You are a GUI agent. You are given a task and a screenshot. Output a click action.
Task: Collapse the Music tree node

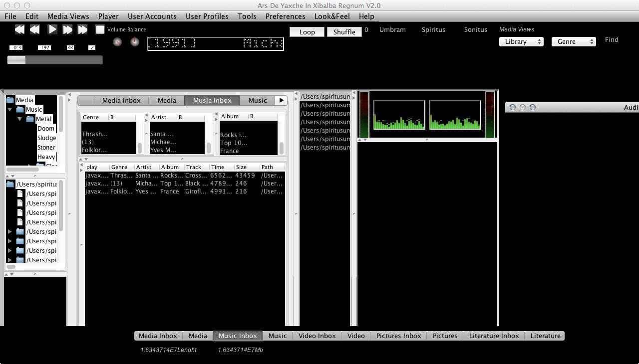point(10,109)
